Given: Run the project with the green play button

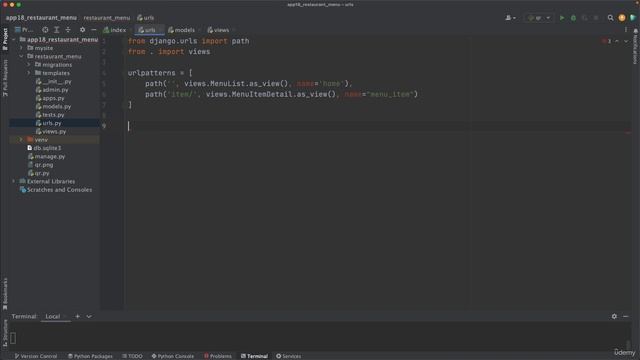Looking at the screenshot, I should 562,18.
